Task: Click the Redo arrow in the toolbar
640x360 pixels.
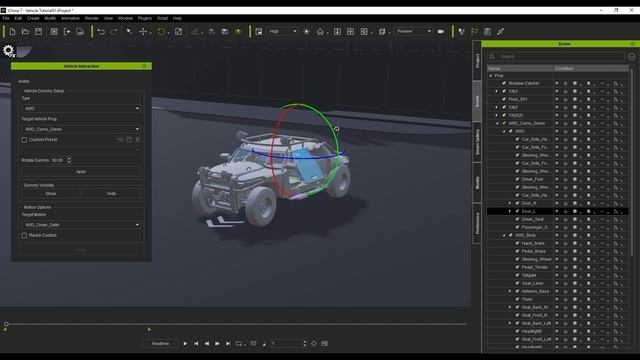Action: point(114,31)
